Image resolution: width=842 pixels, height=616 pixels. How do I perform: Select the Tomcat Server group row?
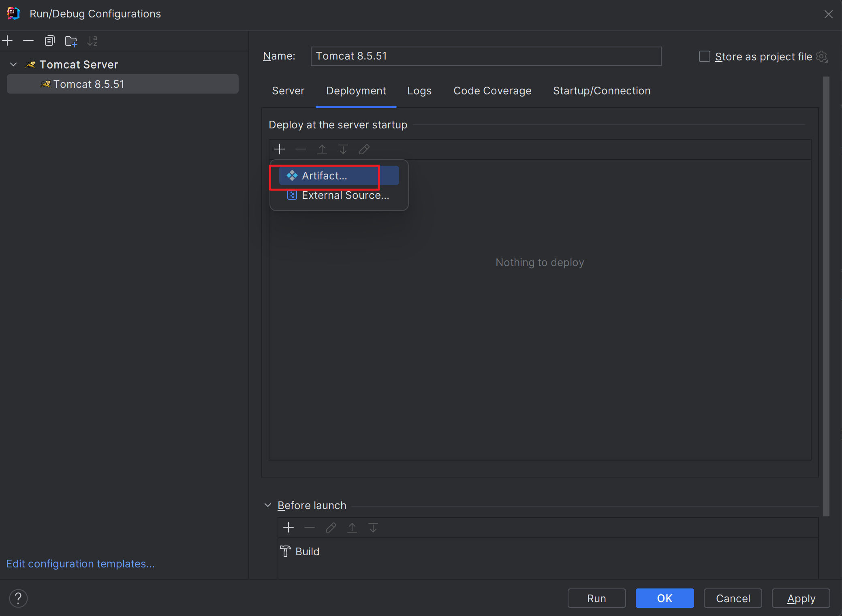123,65
